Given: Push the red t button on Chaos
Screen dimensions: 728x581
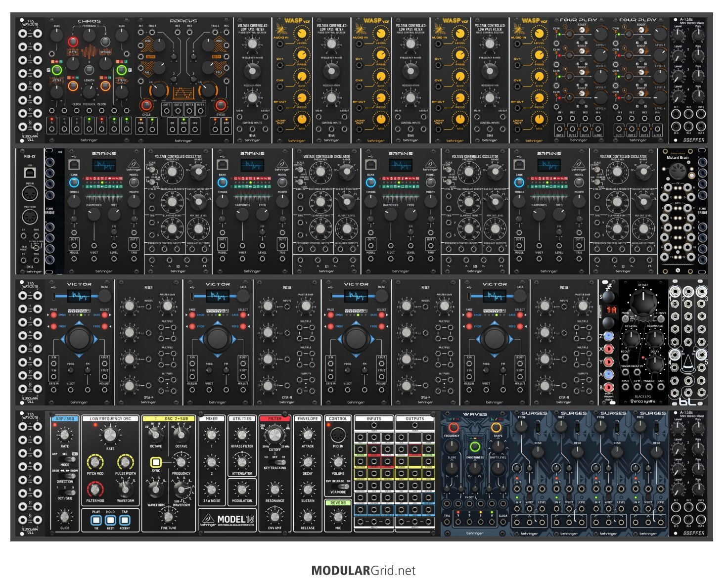Looking at the screenshot, I should point(73,42).
